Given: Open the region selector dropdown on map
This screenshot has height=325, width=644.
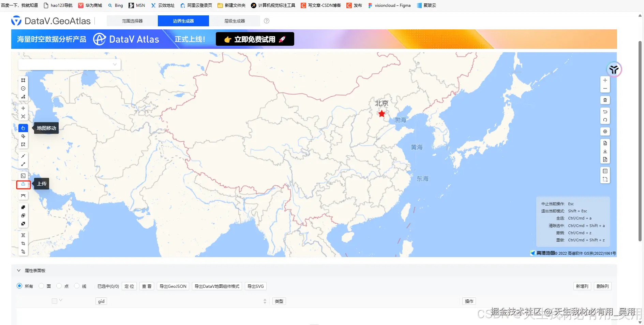Looking at the screenshot, I should [x=69, y=64].
